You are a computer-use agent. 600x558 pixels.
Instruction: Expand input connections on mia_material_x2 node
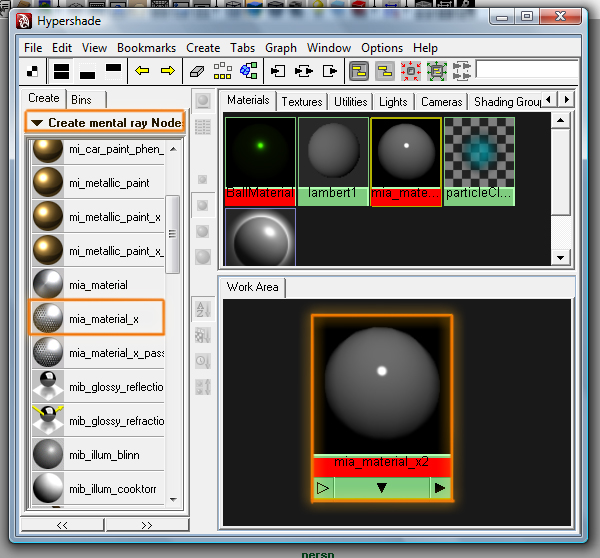[x=323, y=488]
